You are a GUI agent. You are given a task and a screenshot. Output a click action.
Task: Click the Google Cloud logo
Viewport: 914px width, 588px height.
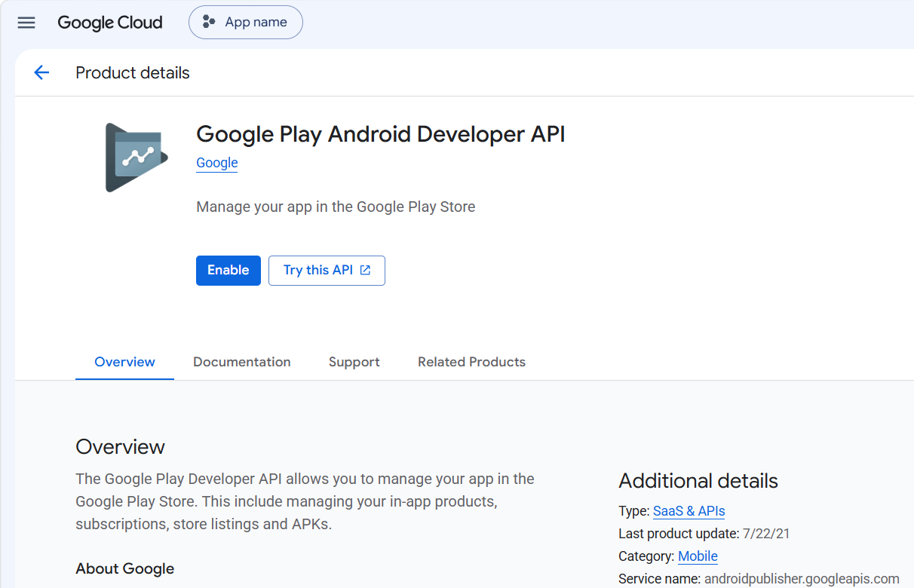pos(110,23)
